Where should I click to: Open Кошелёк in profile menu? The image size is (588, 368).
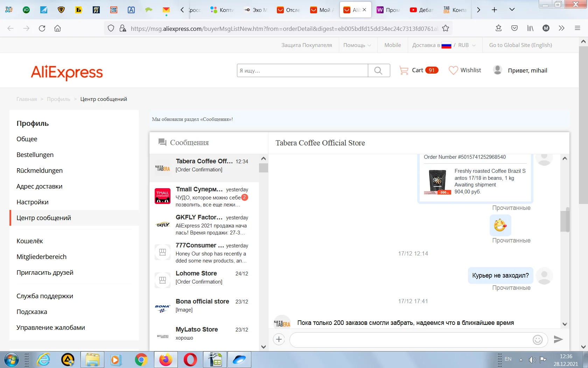30,241
